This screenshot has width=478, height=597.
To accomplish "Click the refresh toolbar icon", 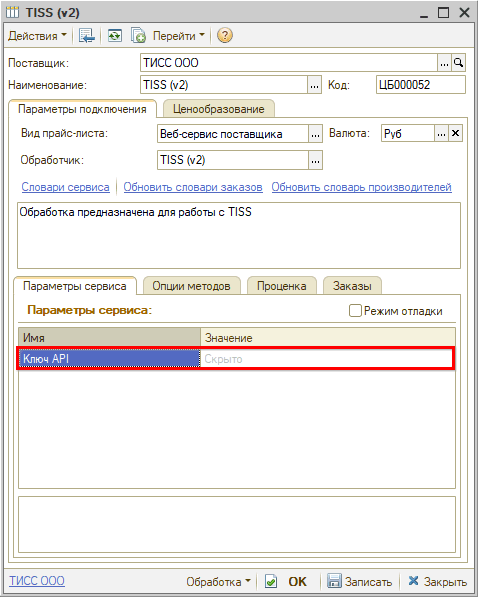I will click(x=114, y=36).
